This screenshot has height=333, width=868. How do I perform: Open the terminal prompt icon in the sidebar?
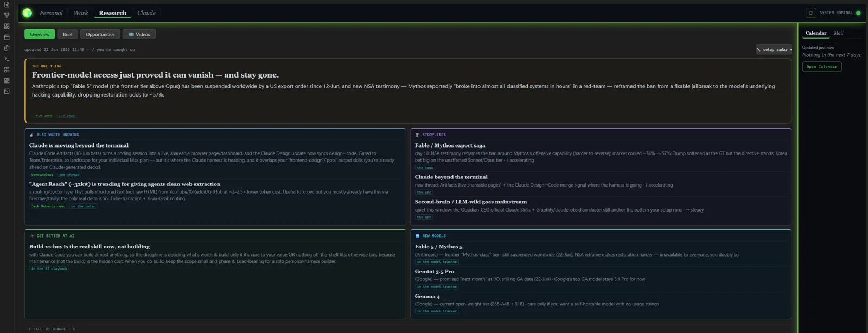point(7,59)
